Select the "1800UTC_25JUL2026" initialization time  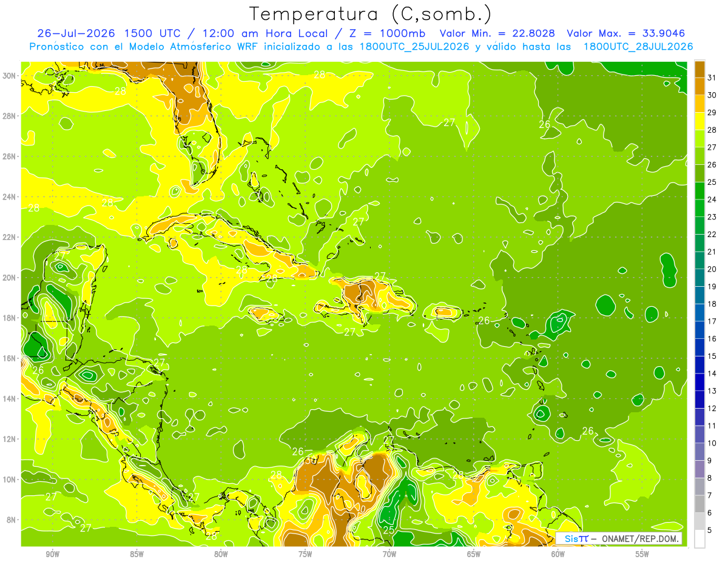pos(414,47)
